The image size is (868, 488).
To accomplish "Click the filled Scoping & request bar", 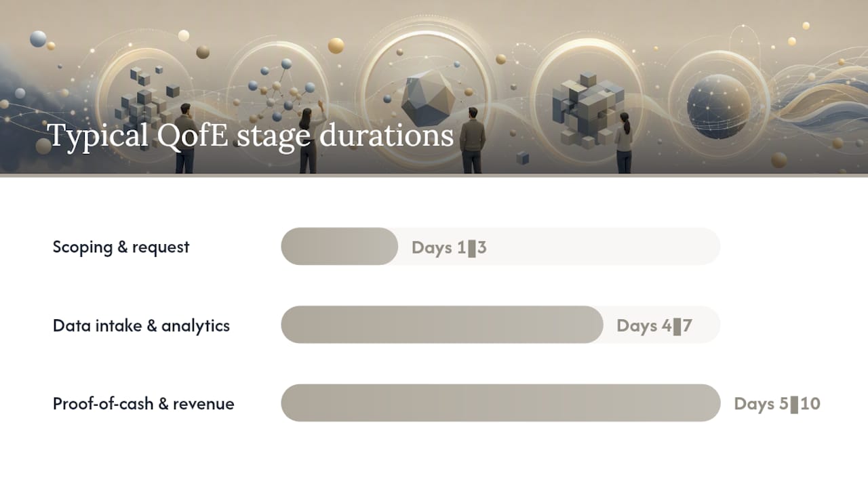I will (x=339, y=246).
